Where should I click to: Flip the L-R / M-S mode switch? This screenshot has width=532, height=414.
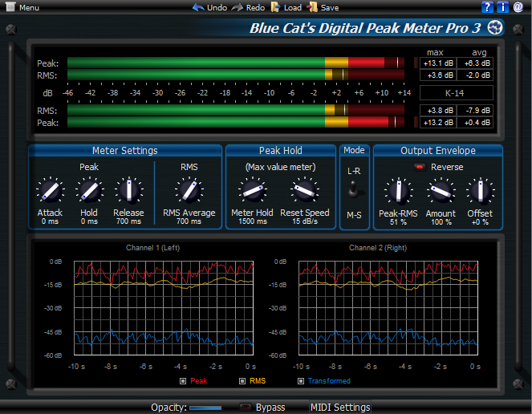pos(354,189)
